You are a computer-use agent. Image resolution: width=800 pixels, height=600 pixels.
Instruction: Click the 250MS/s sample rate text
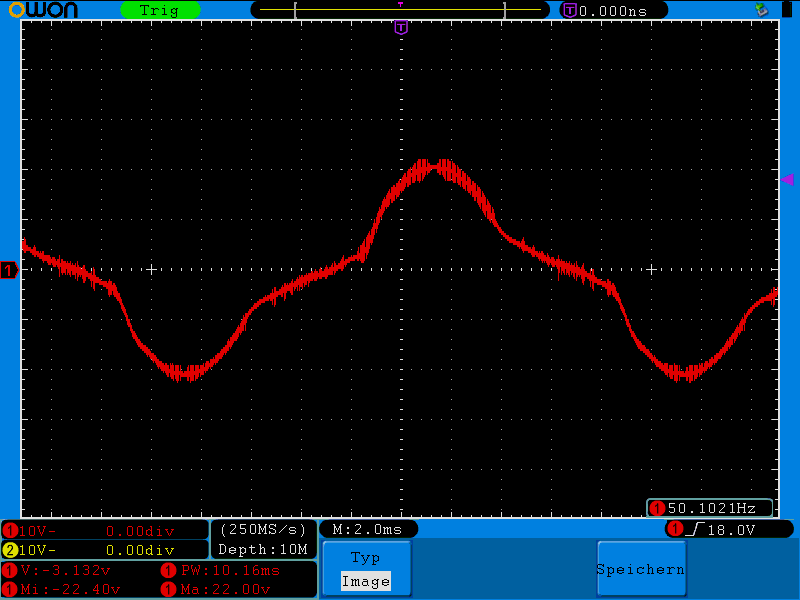pyautogui.click(x=263, y=530)
